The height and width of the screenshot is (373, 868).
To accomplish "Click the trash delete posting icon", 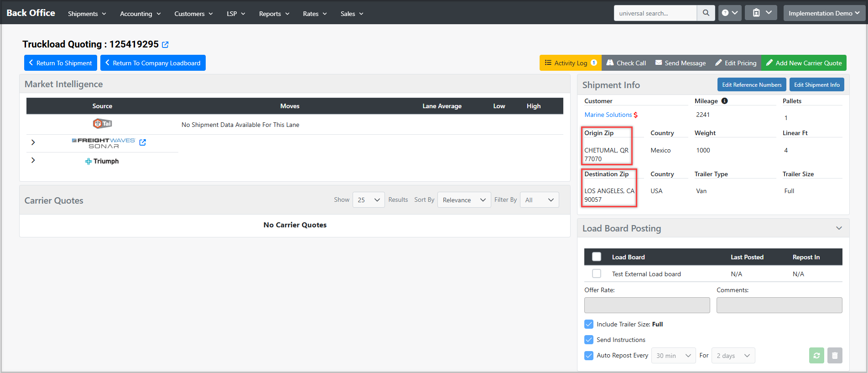I will 835,356.
